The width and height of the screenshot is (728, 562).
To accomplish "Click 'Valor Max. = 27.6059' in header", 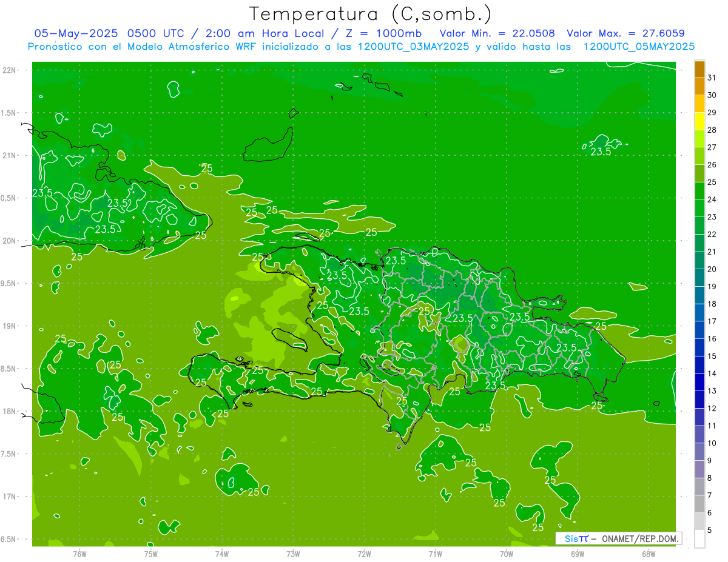I will (625, 33).
